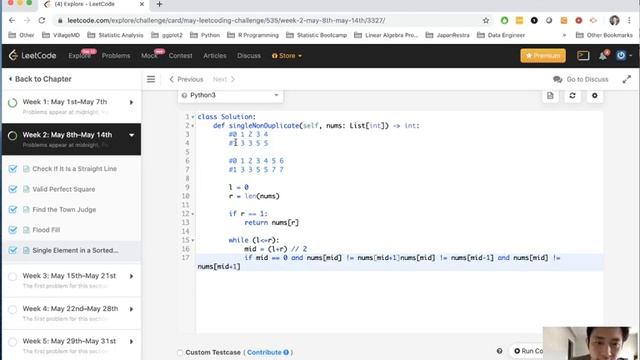Toggle checkbox for Flood Fill
This screenshot has height=360, width=640.
point(13,230)
